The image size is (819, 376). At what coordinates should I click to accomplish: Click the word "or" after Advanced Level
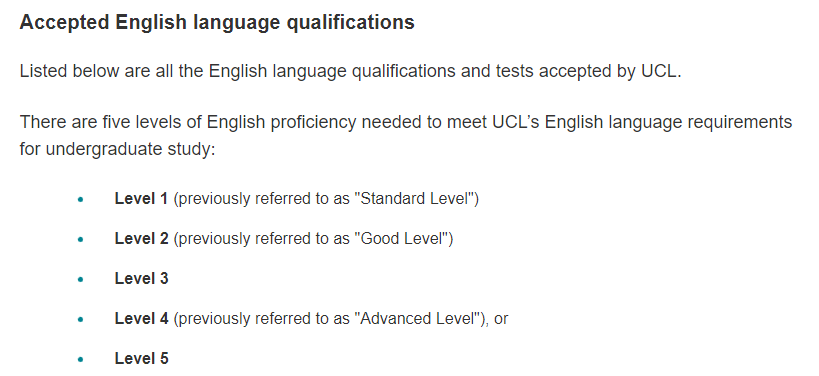501,319
